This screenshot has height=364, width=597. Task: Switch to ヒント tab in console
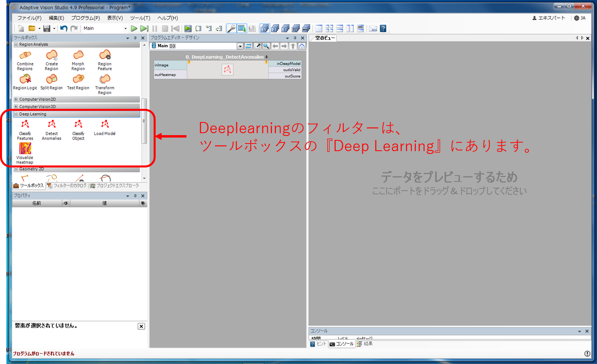coord(318,344)
